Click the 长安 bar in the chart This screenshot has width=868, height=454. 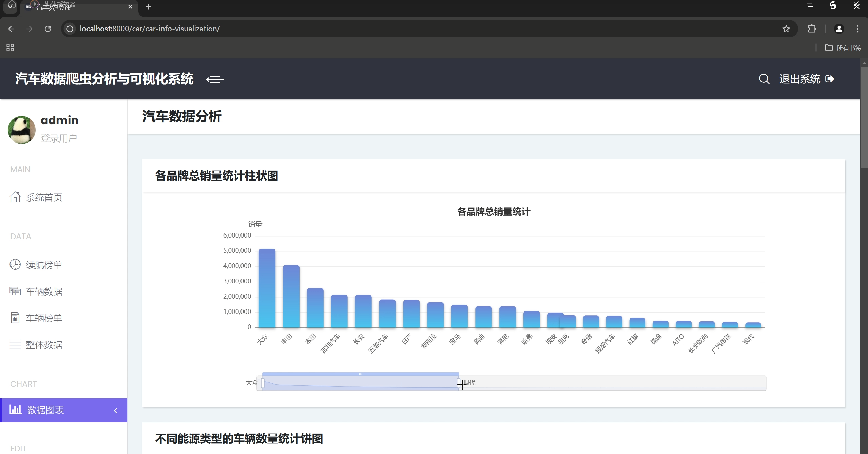pos(363,311)
